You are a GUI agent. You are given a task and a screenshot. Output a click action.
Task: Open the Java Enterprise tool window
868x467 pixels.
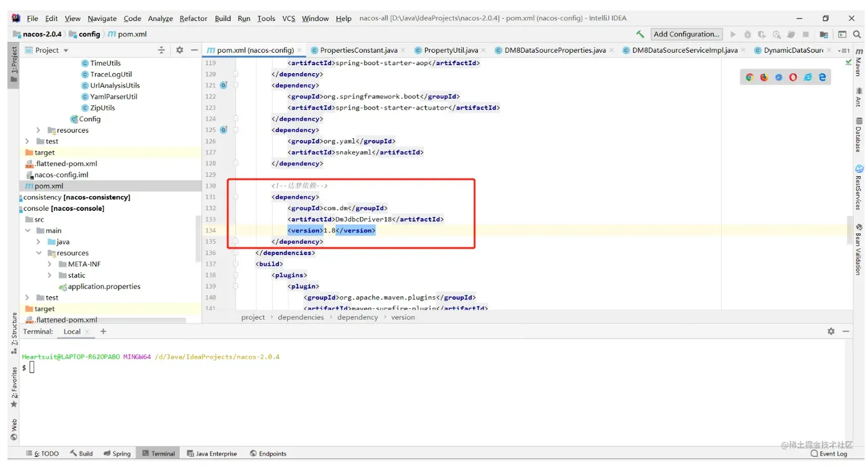pyautogui.click(x=212, y=453)
